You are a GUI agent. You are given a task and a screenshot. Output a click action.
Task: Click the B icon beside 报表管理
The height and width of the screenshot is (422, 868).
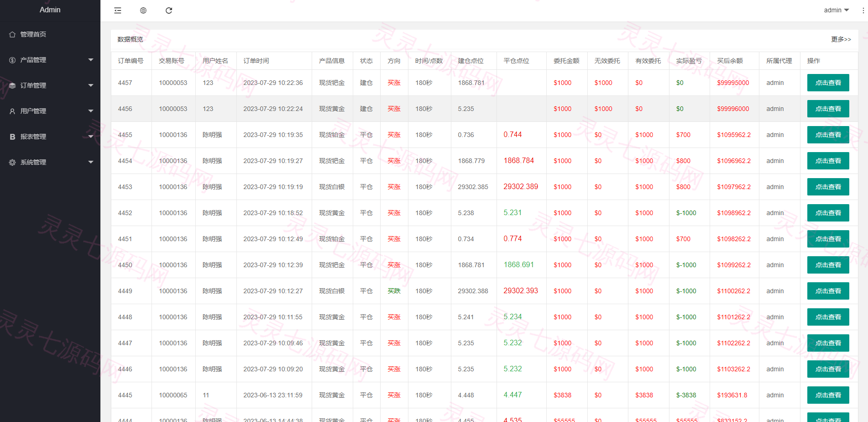pyautogui.click(x=12, y=137)
